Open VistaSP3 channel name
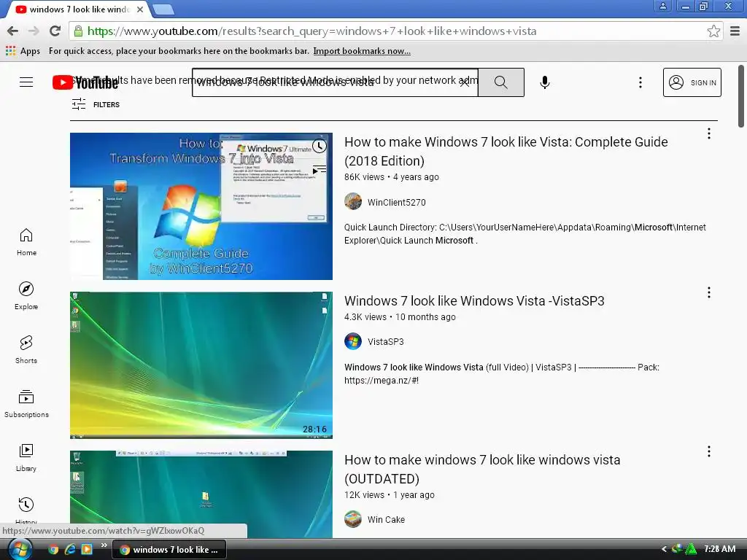747x560 pixels. pyautogui.click(x=385, y=342)
